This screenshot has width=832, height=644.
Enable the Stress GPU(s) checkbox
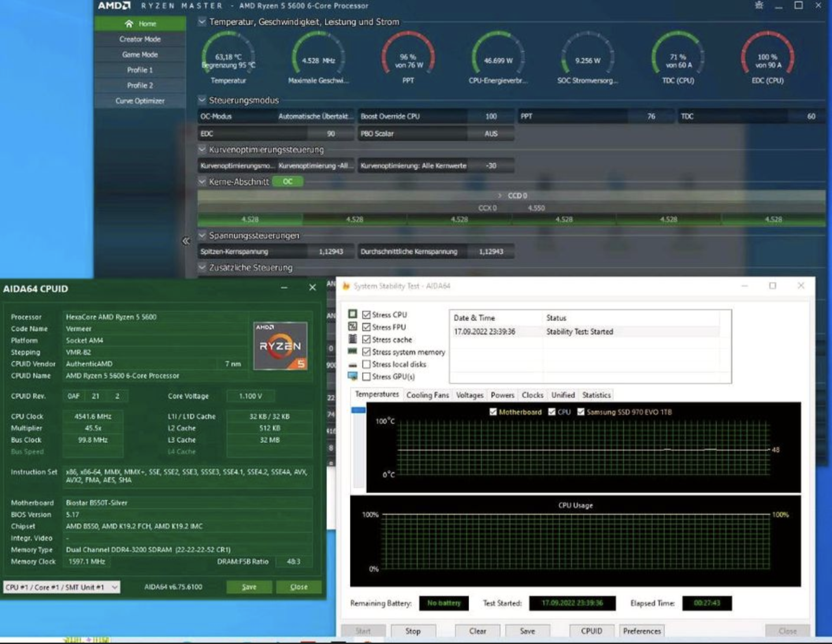click(x=366, y=377)
